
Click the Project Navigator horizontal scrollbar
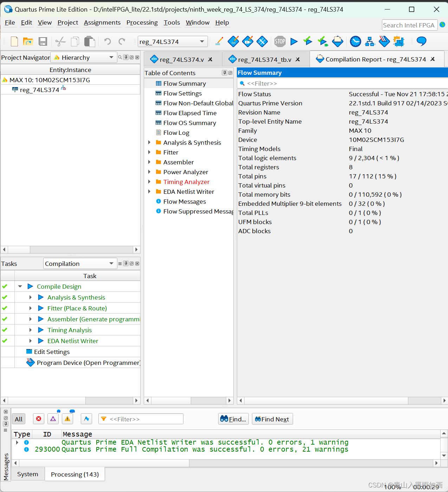tap(70, 249)
